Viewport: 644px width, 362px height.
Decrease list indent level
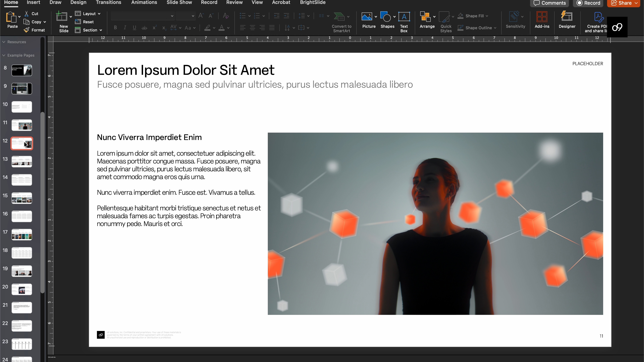277,16
